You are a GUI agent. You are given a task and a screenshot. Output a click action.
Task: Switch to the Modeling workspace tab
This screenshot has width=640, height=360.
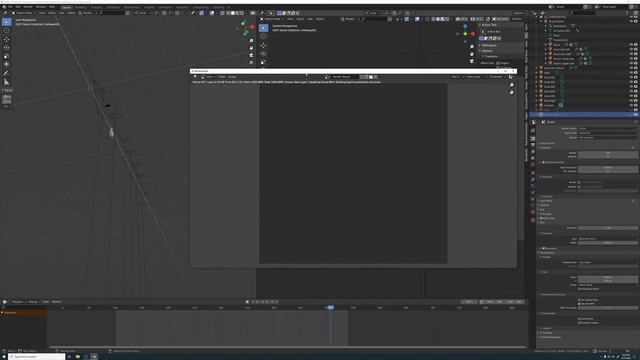81,7
